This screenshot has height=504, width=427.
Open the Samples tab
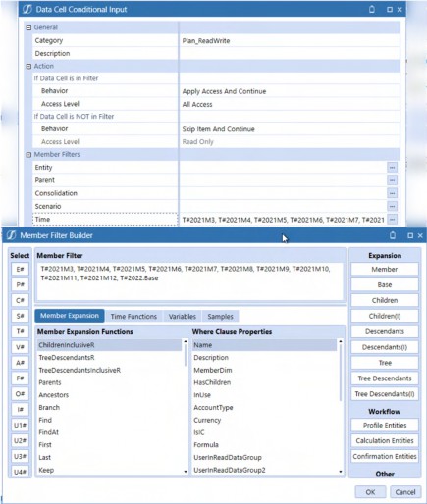[x=220, y=317]
